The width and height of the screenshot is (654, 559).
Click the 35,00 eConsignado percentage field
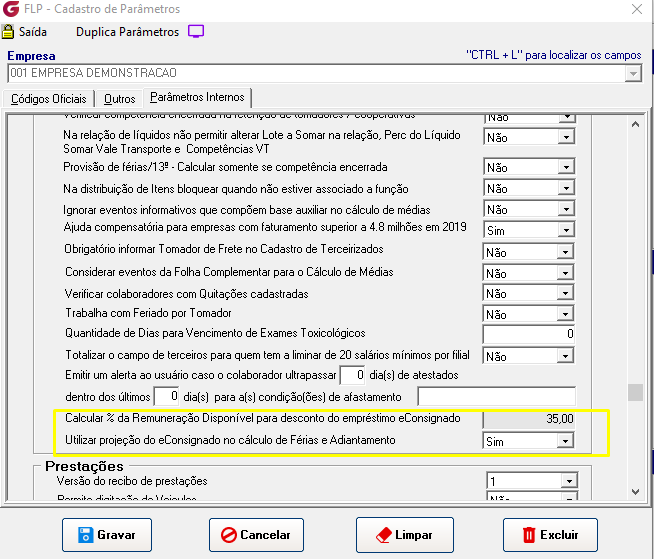coord(528,419)
